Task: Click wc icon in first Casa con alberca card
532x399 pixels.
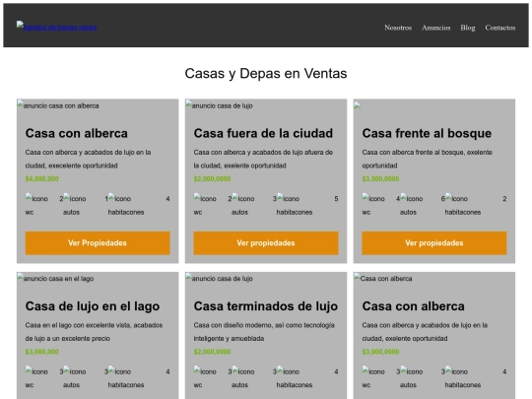Action: (x=36, y=205)
